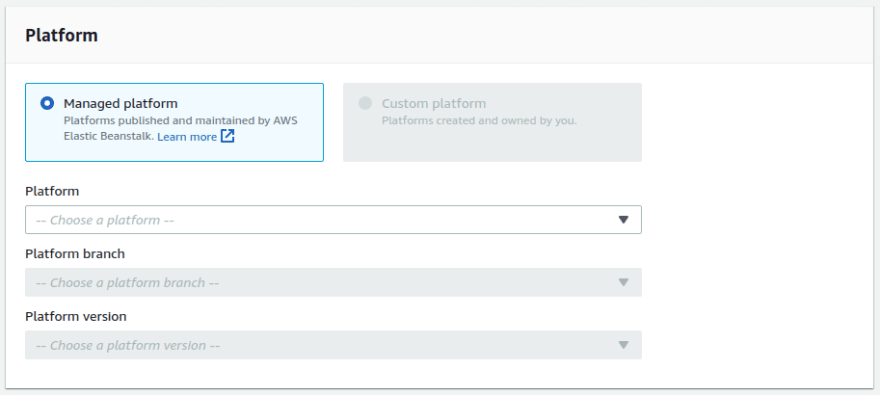Click the Platform branch field label

(75, 254)
